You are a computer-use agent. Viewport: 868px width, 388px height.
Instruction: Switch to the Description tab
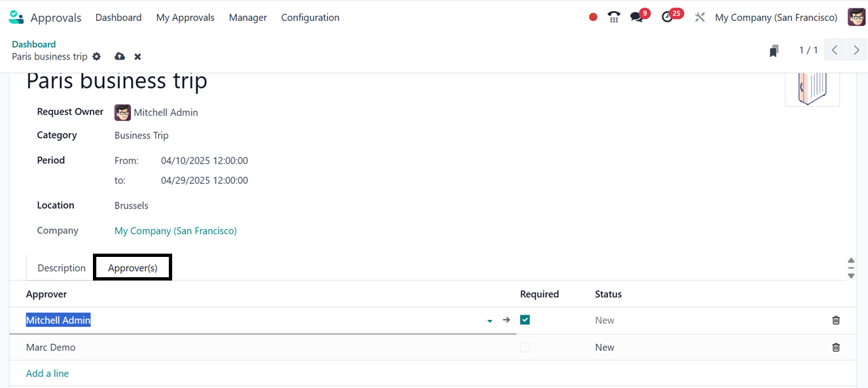(62, 268)
